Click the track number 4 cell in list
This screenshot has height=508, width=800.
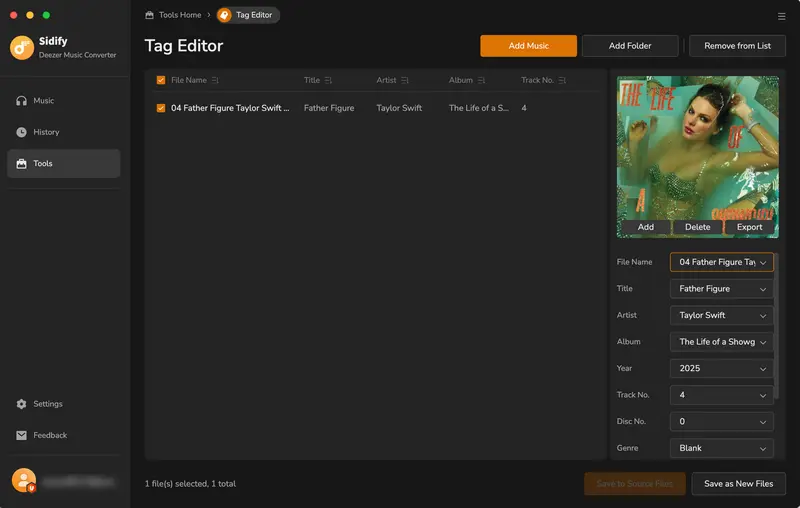[524, 108]
